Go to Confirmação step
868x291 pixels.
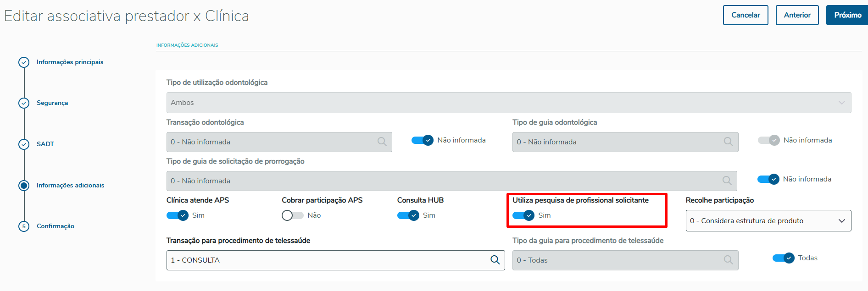coord(55,226)
